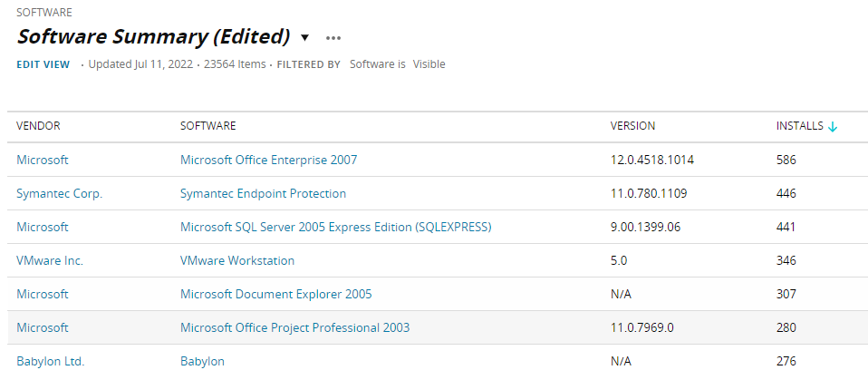Open the Software Summary view dropdown arrow
868x370 pixels.
305,38
